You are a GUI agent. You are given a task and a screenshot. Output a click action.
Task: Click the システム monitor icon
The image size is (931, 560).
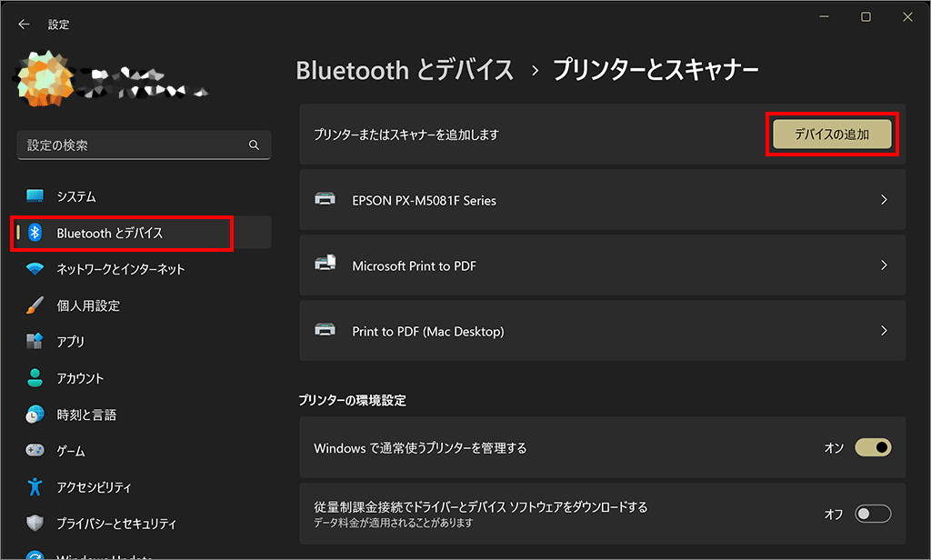coord(35,196)
